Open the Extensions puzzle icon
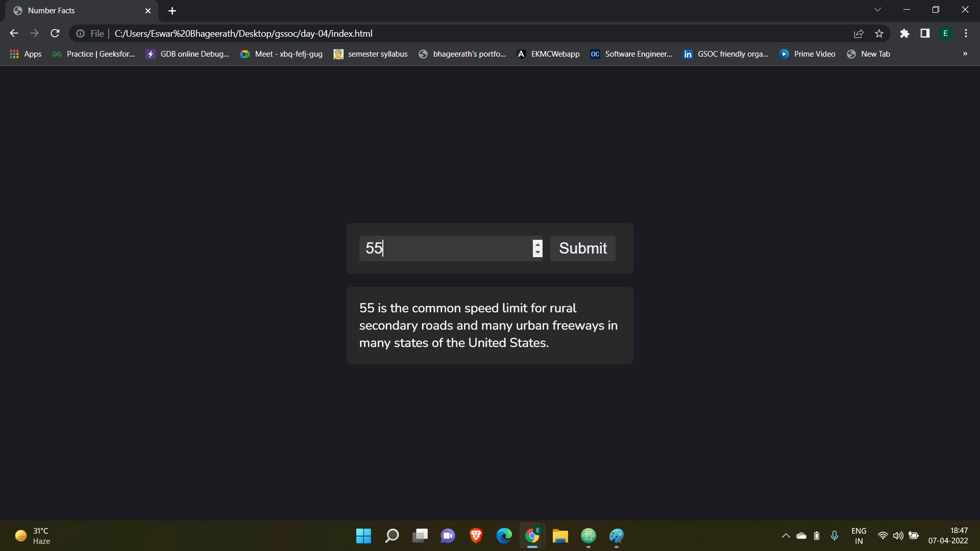The height and width of the screenshot is (551, 980). (904, 34)
